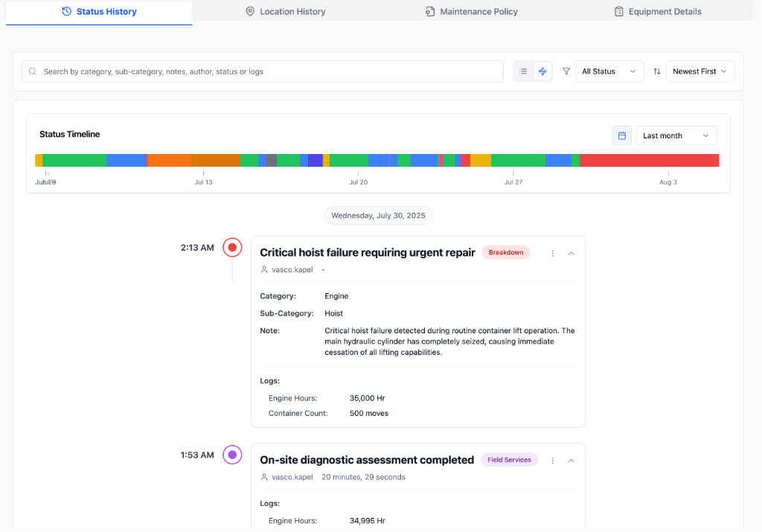Click the Status History tab clock icon

click(66, 11)
